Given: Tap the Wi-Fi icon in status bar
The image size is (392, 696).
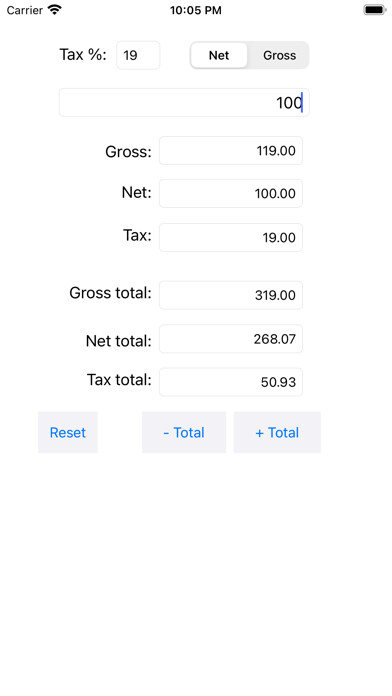Looking at the screenshot, I should pos(55,10).
